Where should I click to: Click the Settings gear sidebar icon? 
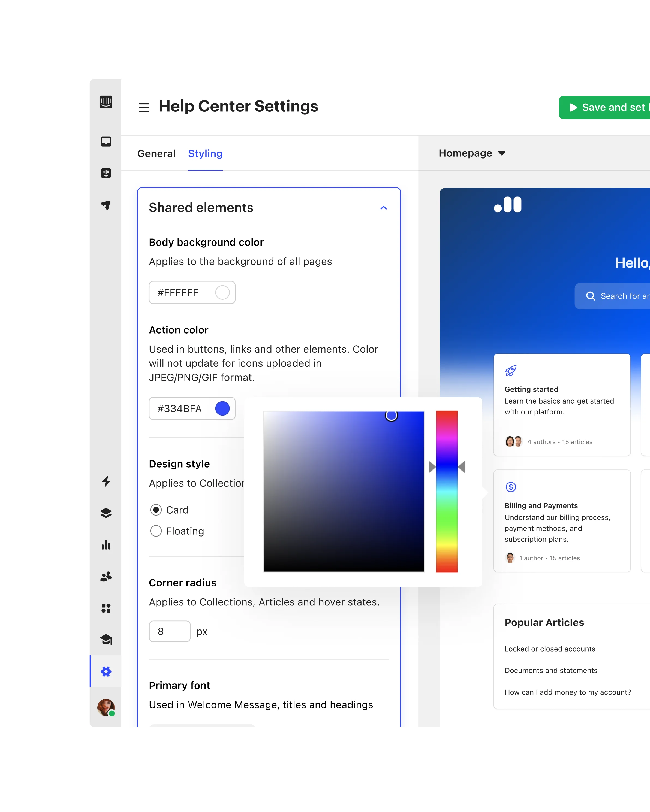[106, 671]
